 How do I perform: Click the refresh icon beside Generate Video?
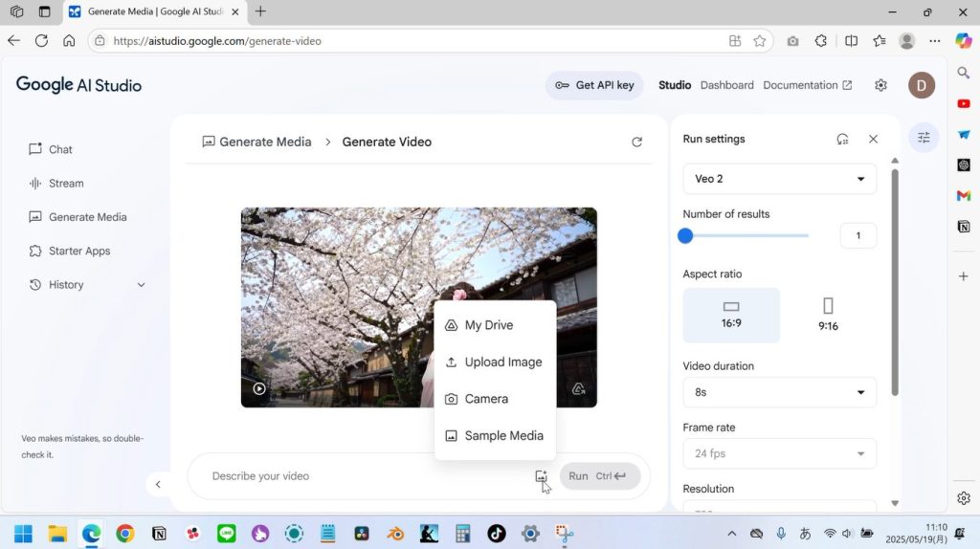636,142
